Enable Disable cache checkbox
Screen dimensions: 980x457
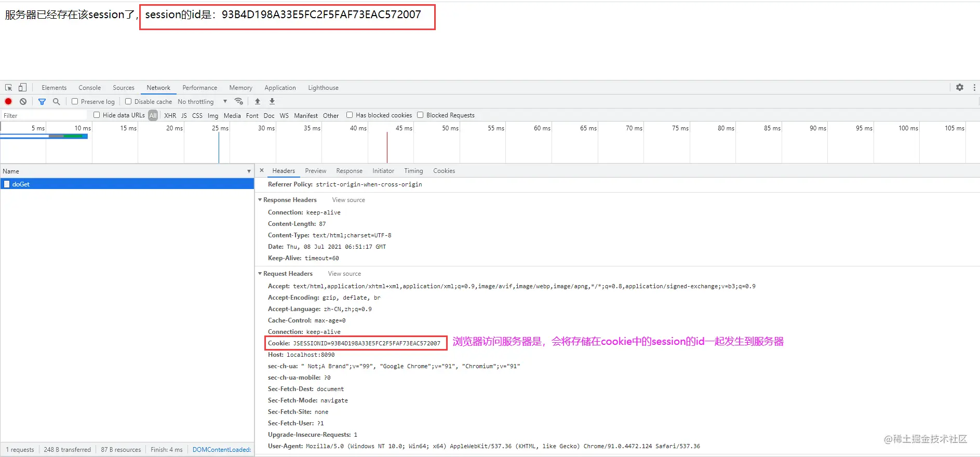pyautogui.click(x=128, y=101)
